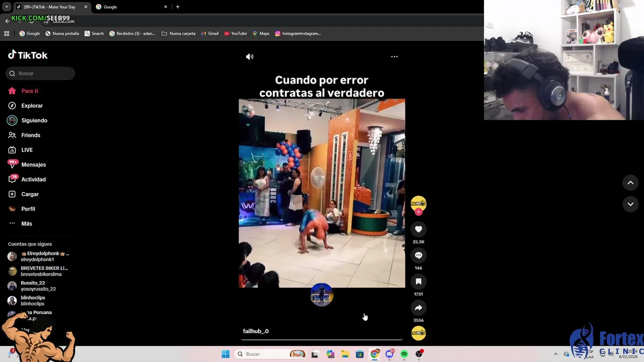Open the YouTube bookmark
This screenshot has width=644, height=362.
pos(235,34)
